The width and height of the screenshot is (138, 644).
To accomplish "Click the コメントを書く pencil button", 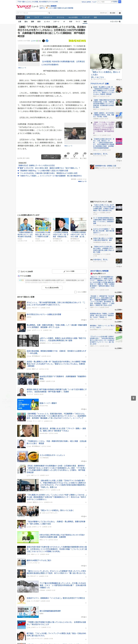I will point(69,271).
